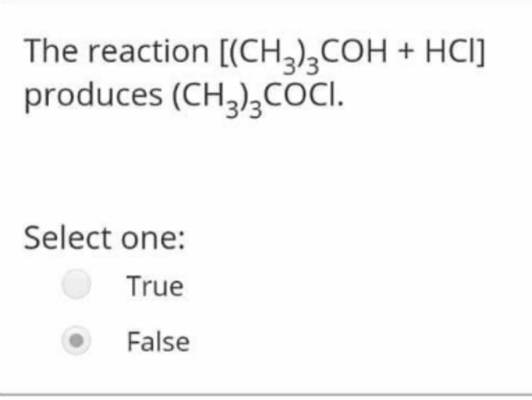Image resolution: width=532 pixels, height=400 pixels.
Task: Deselect False by clicking True option
Action: (75, 285)
